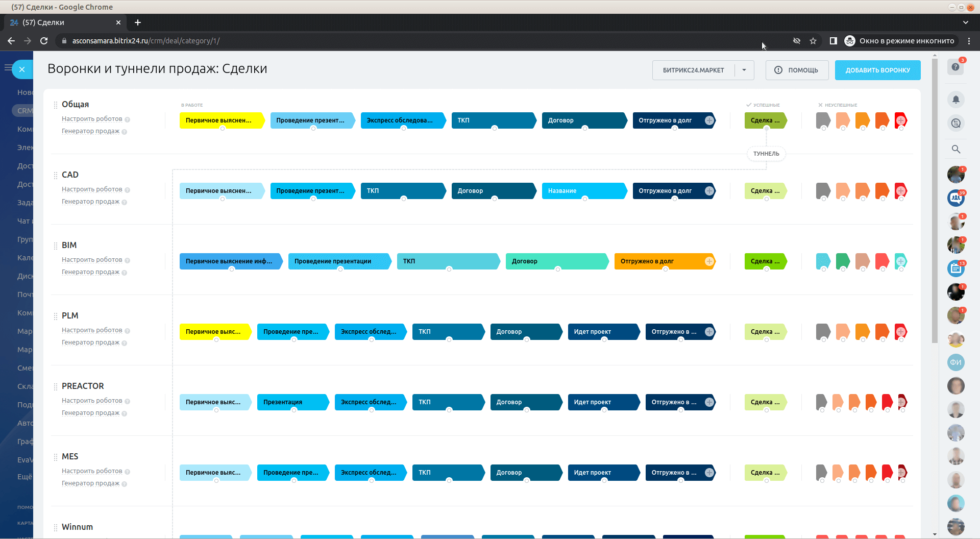Click the PREACTOR funnel title
980x539 pixels.
(x=83, y=386)
